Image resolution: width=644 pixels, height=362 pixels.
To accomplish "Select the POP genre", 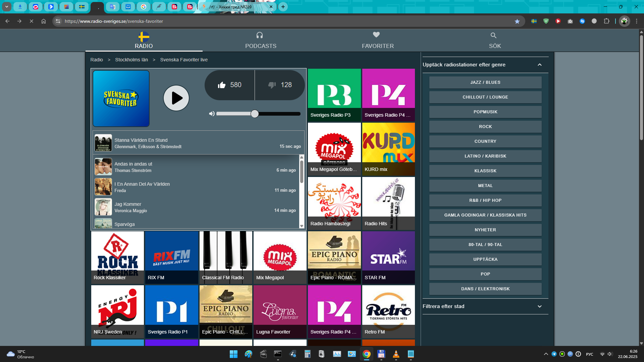I will pos(485,274).
